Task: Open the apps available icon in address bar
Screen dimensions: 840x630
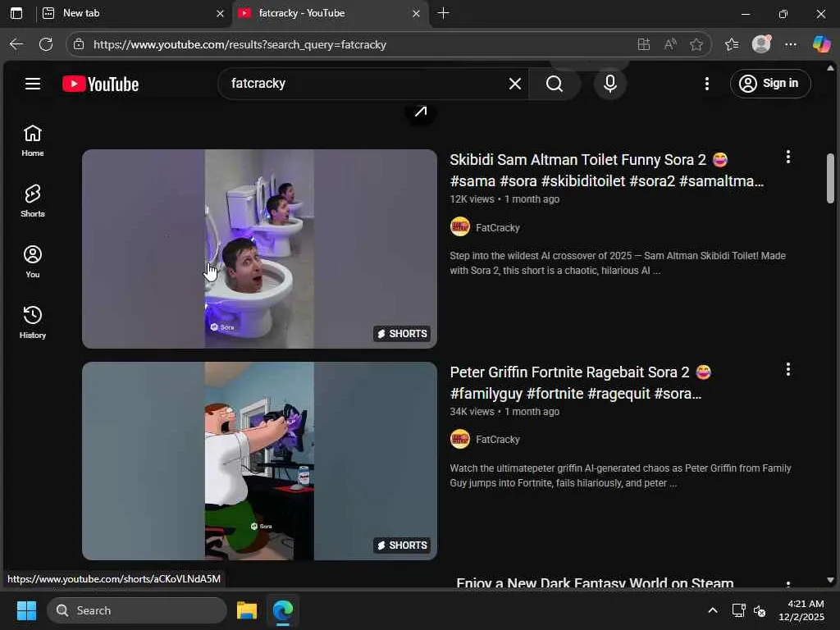Action: point(644,44)
